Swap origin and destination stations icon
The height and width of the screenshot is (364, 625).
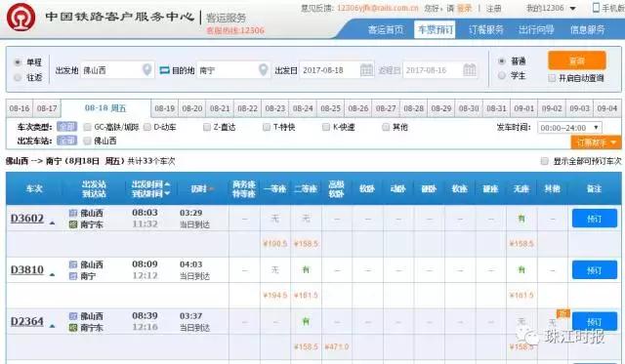coord(164,70)
